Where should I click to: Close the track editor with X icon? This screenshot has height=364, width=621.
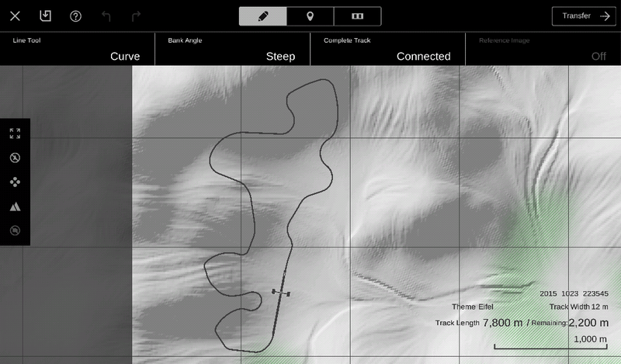click(x=15, y=16)
